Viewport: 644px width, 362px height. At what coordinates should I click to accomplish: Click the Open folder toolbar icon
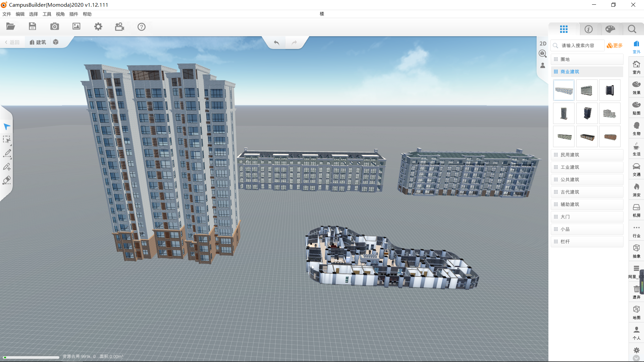tap(11, 26)
